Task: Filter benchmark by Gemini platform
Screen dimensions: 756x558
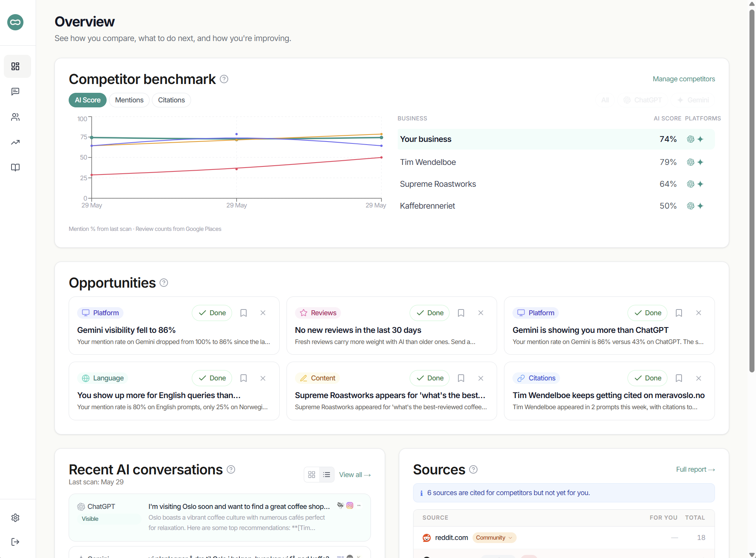Action: click(693, 100)
